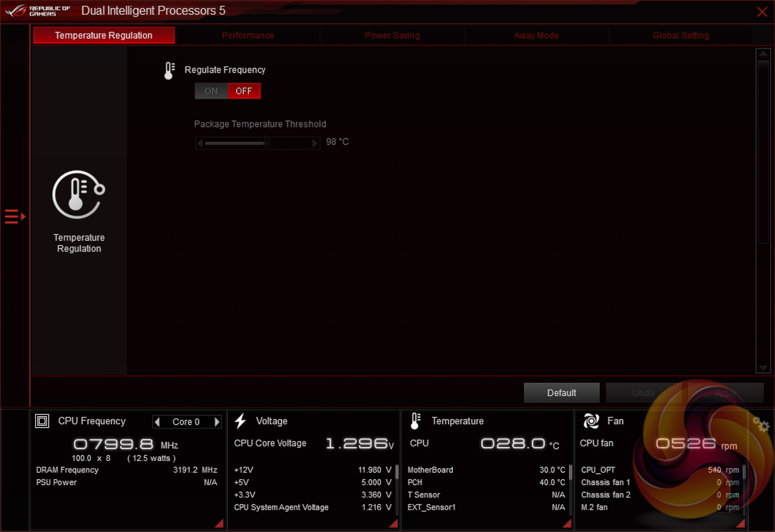Turn Regulate Frequency ON
The image size is (775, 532).
click(211, 91)
